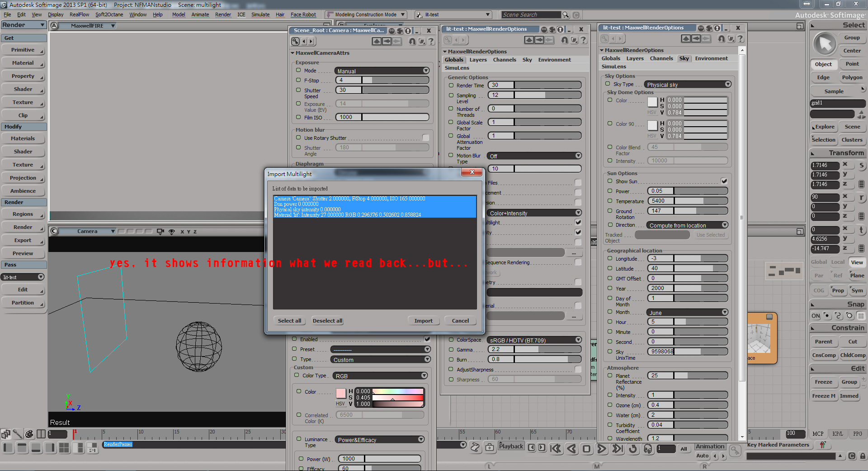Screen dimensions: 868x471
Task: Switch to Channels tab in the Sky render options window
Action: tap(661, 58)
